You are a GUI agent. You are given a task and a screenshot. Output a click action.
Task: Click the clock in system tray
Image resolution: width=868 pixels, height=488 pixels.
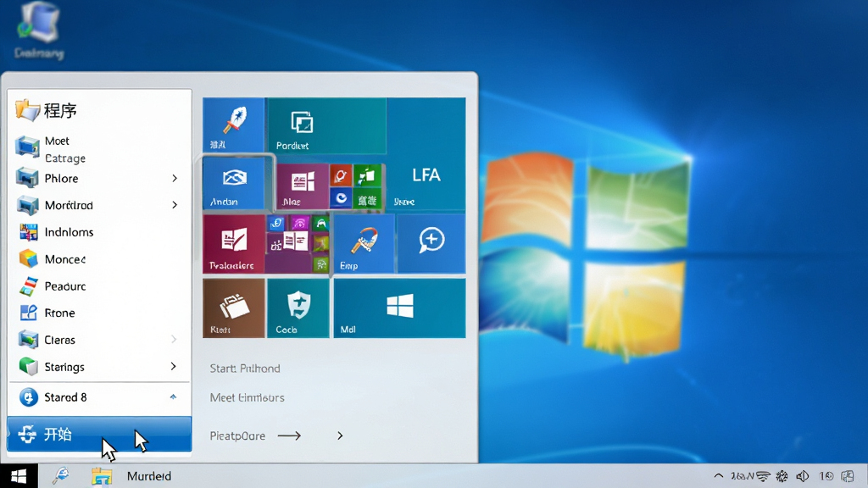pyautogui.click(x=826, y=476)
